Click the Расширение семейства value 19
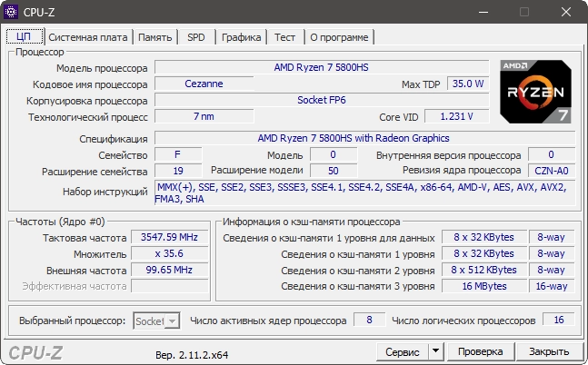The image size is (588, 365). coord(178,171)
